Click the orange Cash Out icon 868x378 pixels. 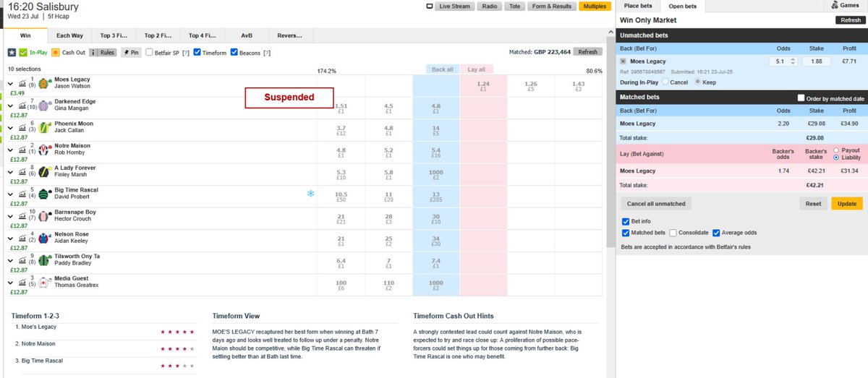click(55, 52)
